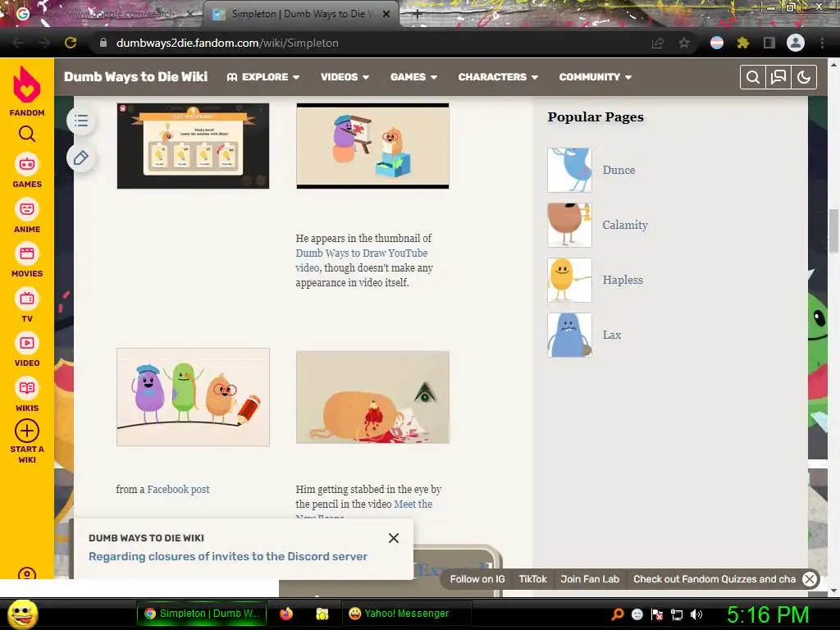Screen dimensions: 840x630
Task: Open Yahoo! Messenger from the taskbar
Action: [406, 614]
